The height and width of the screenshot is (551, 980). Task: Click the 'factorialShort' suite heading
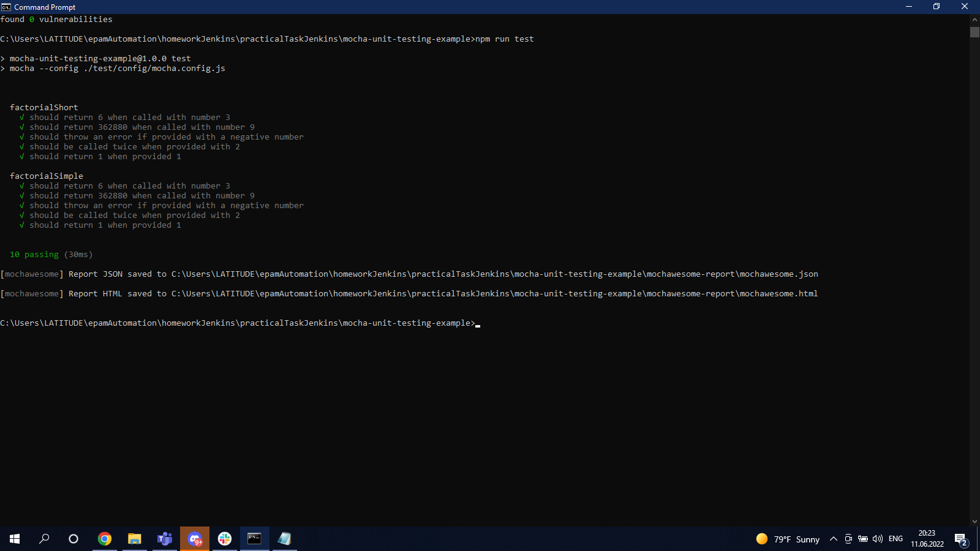point(44,107)
